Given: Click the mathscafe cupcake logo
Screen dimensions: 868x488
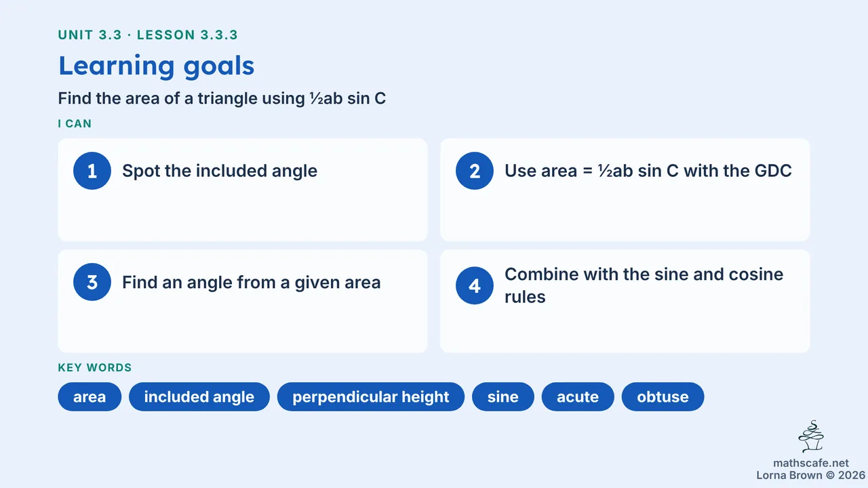Looking at the screenshot, I should click(811, 437).
